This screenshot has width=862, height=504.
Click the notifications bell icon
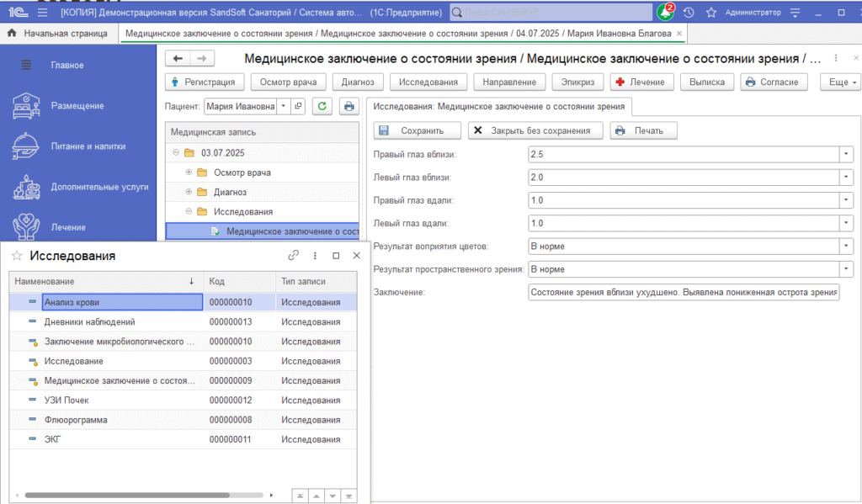pyautogui.click(x=665, y=13)
